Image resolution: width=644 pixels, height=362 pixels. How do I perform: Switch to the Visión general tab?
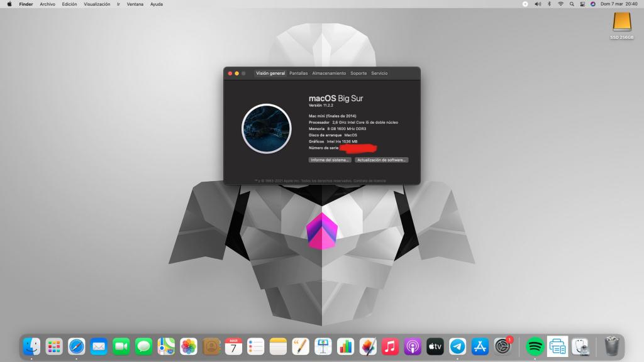tap(270, 73)
